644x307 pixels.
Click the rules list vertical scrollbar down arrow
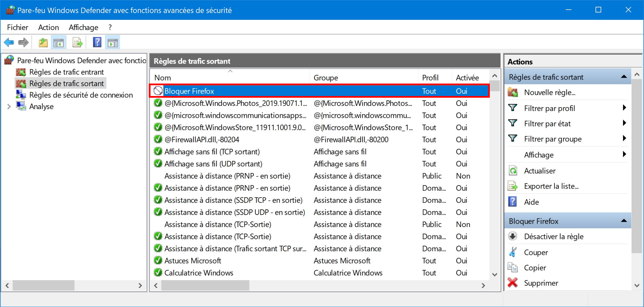pos(495,274)
